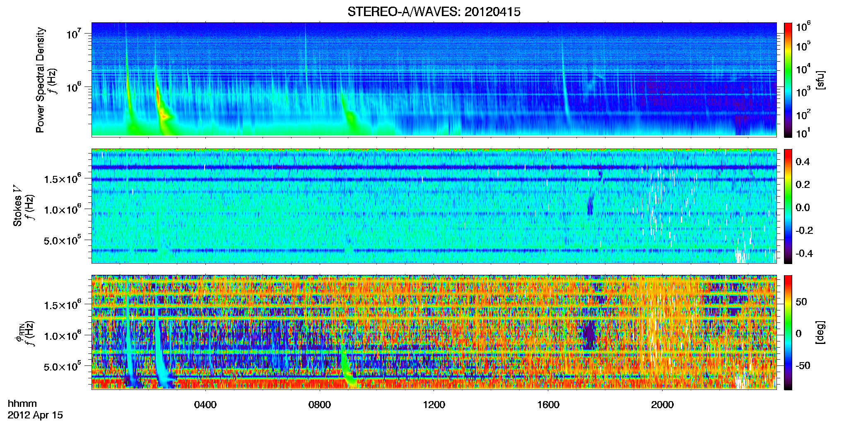Click the 5.0×10^5 tick of the φRTN panel
Image resolution: width=868 pixels, height=447 pixels.
62,367
